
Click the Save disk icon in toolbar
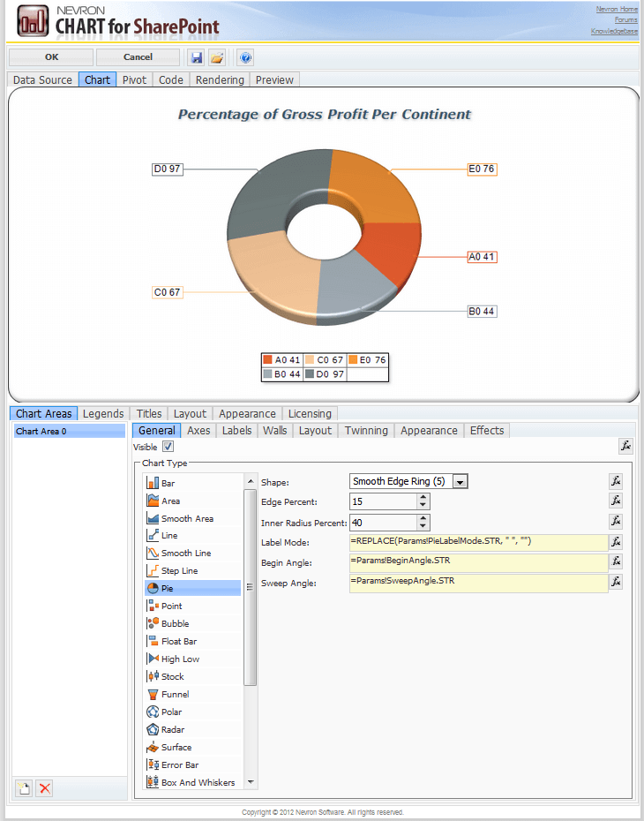(196, 57)
